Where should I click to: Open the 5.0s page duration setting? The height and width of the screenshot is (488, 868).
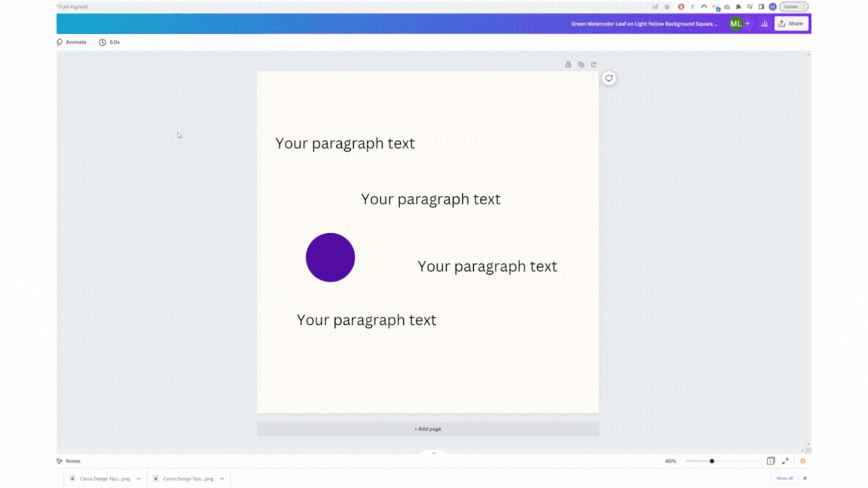coord(110,42)
